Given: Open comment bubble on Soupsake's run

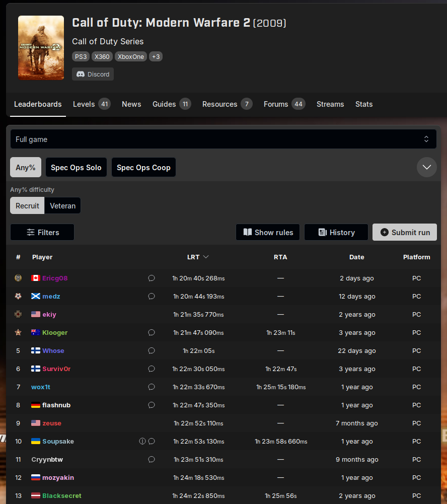Looking at the screenshot, I should (152, 441).
